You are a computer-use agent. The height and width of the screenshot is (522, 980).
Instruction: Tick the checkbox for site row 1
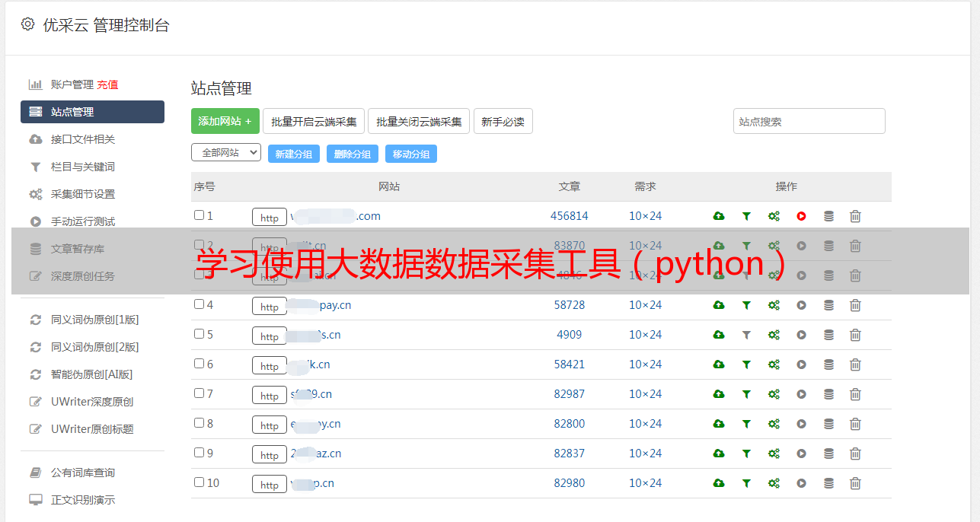click(x=199, y=215)
